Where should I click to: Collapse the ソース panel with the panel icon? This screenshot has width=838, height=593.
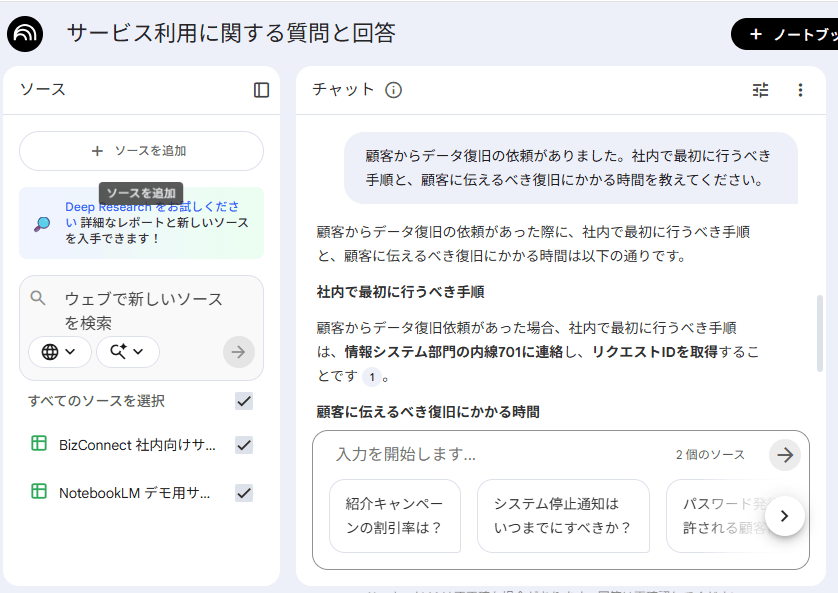coord(261,90)
